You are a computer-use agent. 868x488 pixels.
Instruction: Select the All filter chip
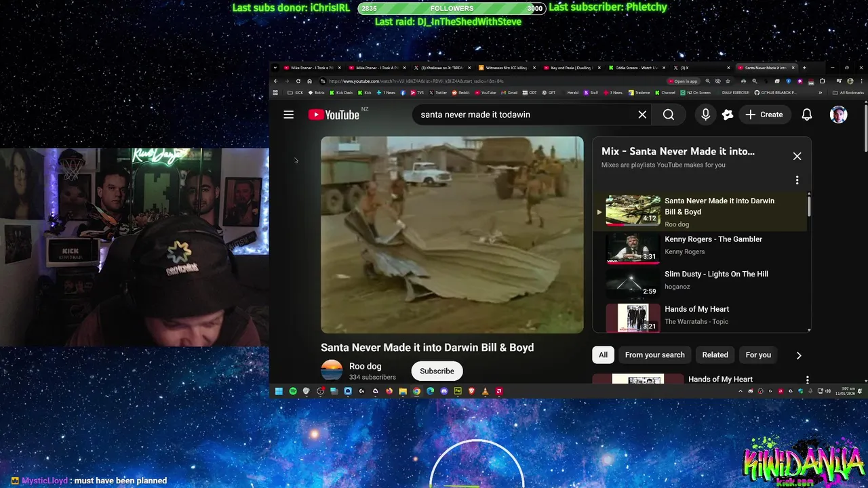(603, 355)
